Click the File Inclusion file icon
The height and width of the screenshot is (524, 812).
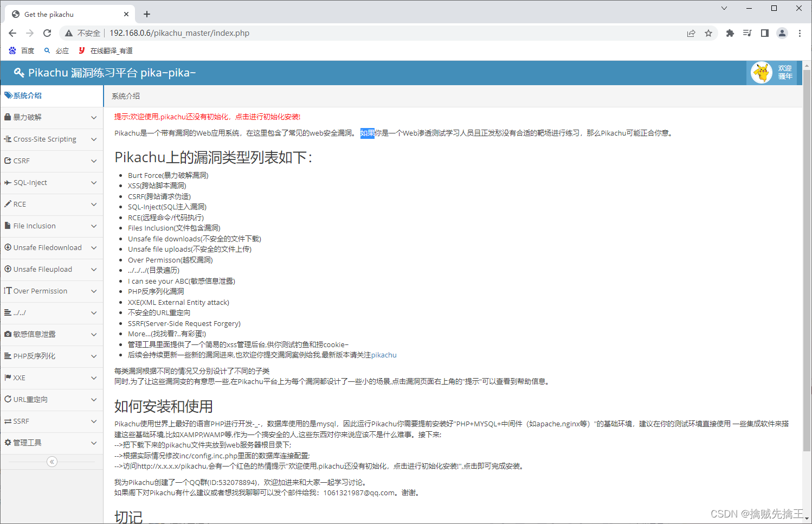(x=8, y=226)
